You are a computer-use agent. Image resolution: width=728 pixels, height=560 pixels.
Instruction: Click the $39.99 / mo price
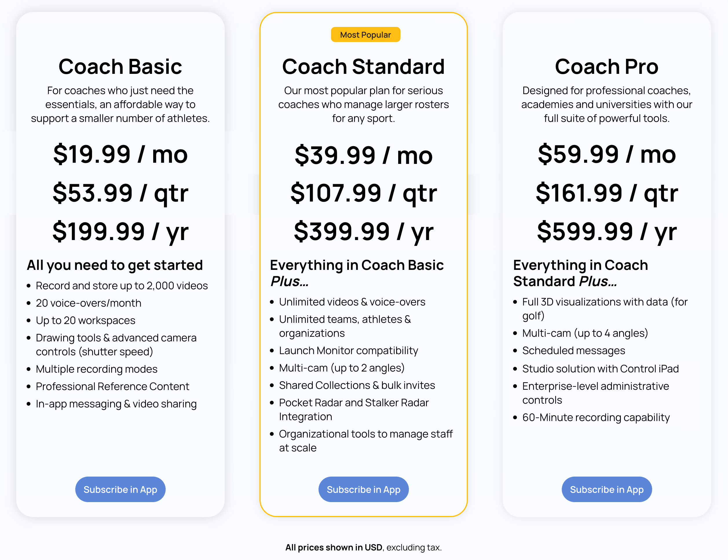point(363,155)
